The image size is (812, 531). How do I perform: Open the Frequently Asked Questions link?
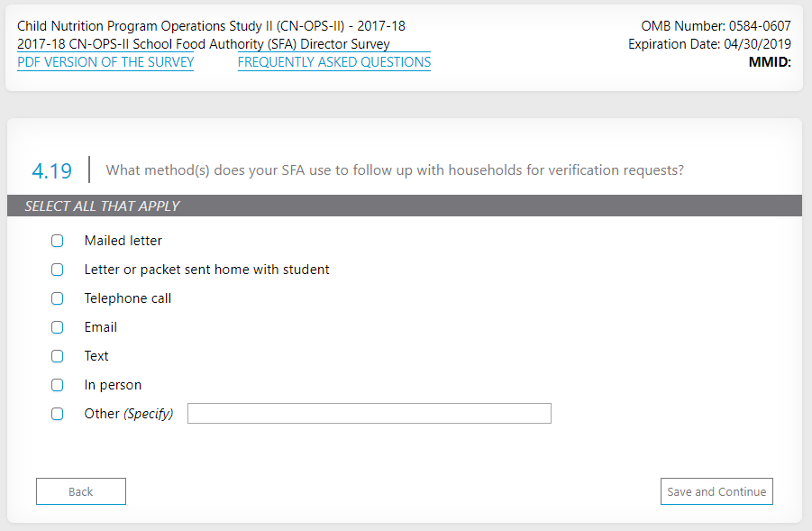333,62
